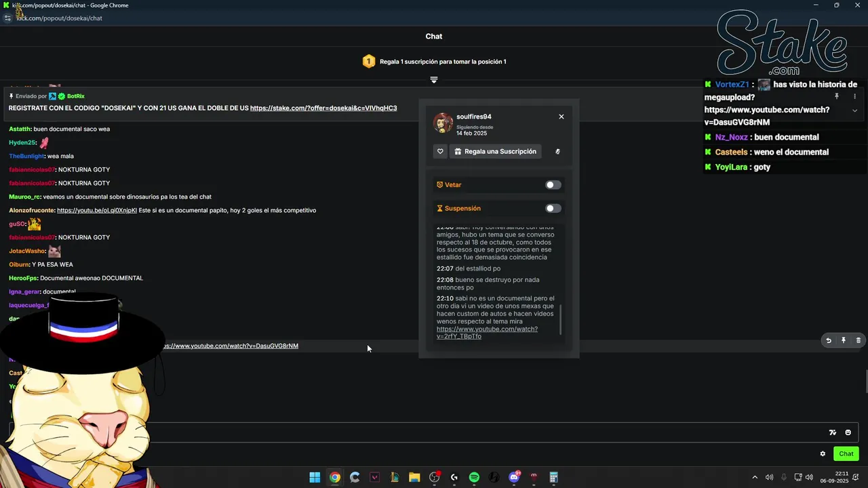Viewport: 868px width, 488px height.
Task: Enable the Vetar ban toggle
Action: [x=553, y=184]
